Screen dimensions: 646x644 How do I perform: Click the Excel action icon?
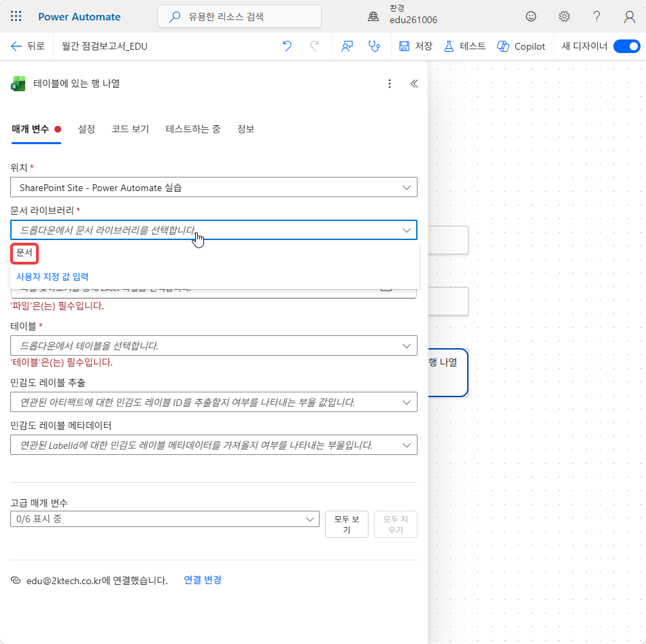tap(18, 84)
